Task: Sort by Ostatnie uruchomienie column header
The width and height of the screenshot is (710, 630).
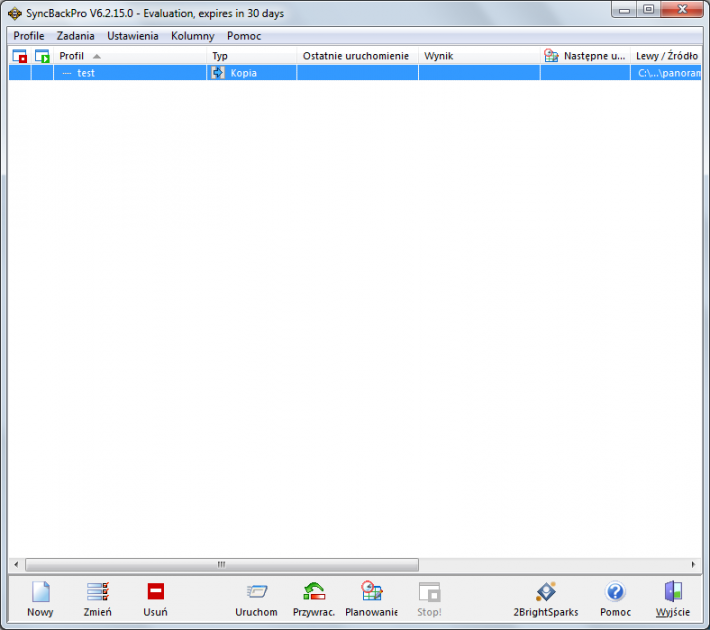Action: tap(358, 56)
